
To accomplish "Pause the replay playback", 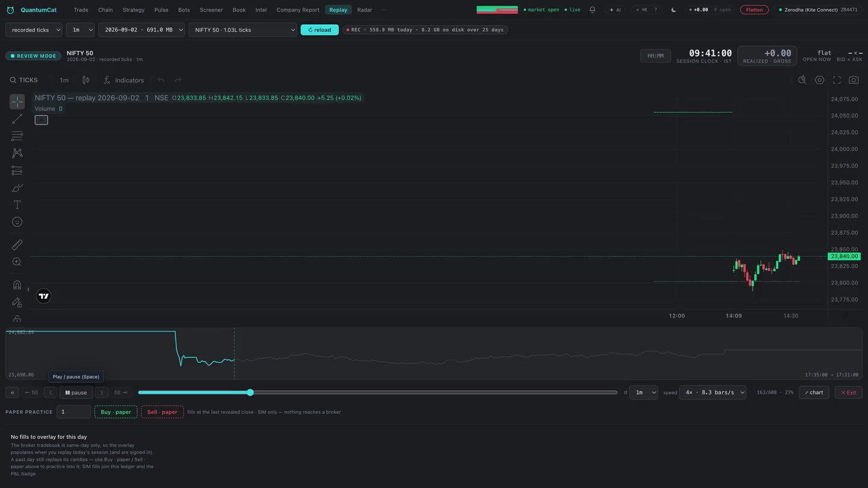I will [x=76, y=392].
